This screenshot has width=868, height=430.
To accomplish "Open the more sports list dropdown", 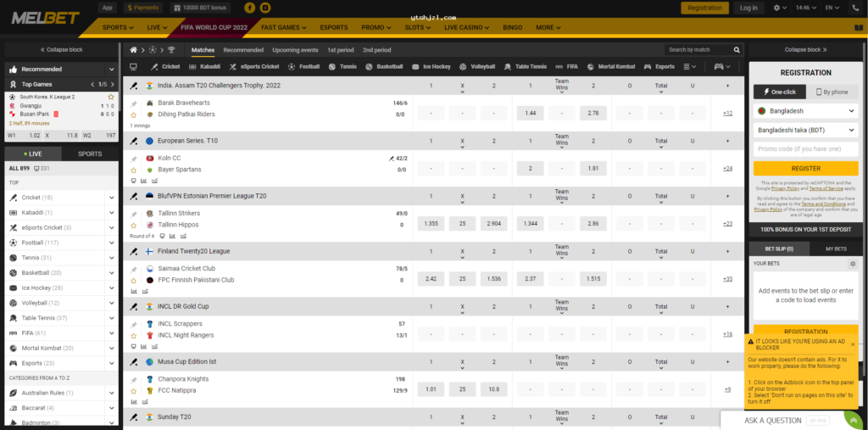I will (690, 66).
